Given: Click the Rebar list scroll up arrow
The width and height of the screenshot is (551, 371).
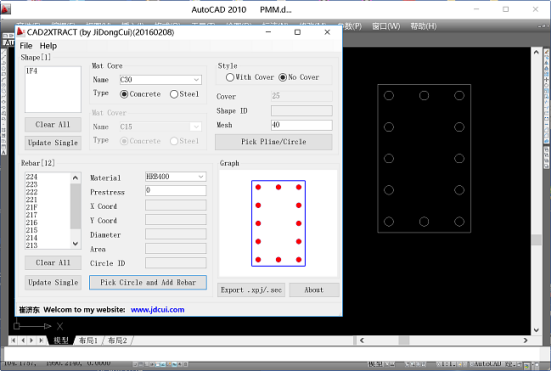Looking at the screenshot, I should tap(75, 178).
